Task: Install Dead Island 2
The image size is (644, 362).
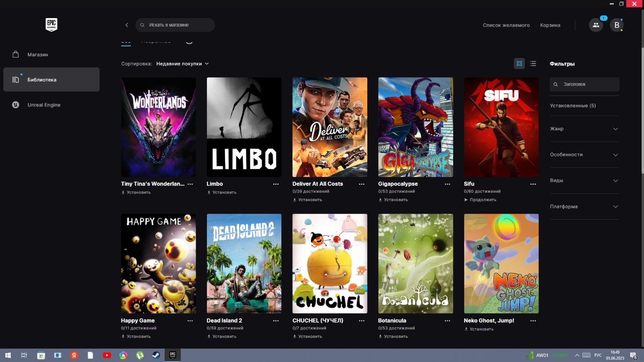Action: pos(222,336)
